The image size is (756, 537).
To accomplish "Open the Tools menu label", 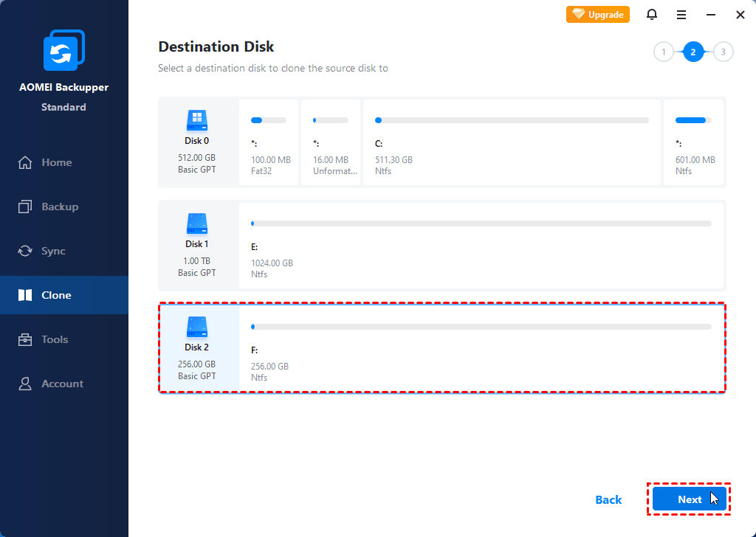I will tap(55, 339).
